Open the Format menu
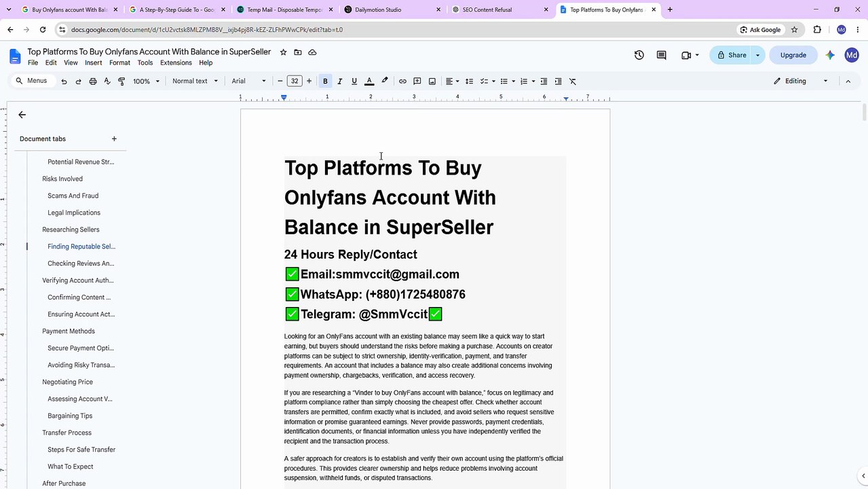The height and width of the screenshot is (489, 868). click(119, 63)
